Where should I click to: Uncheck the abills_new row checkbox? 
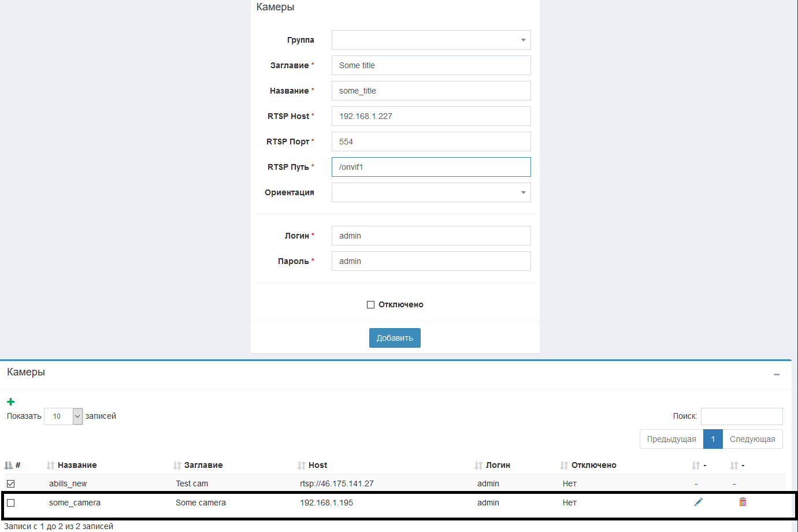(11, 483)
